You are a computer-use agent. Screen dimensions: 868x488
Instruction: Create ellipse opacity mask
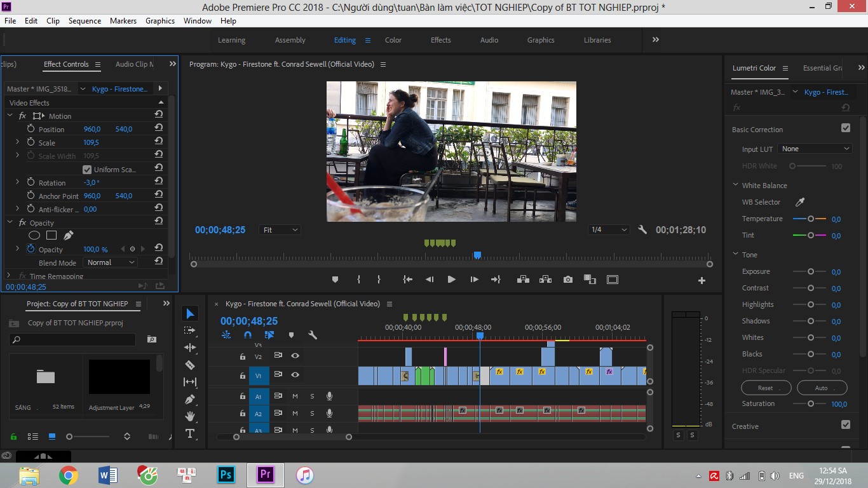(x=34, y=235)
